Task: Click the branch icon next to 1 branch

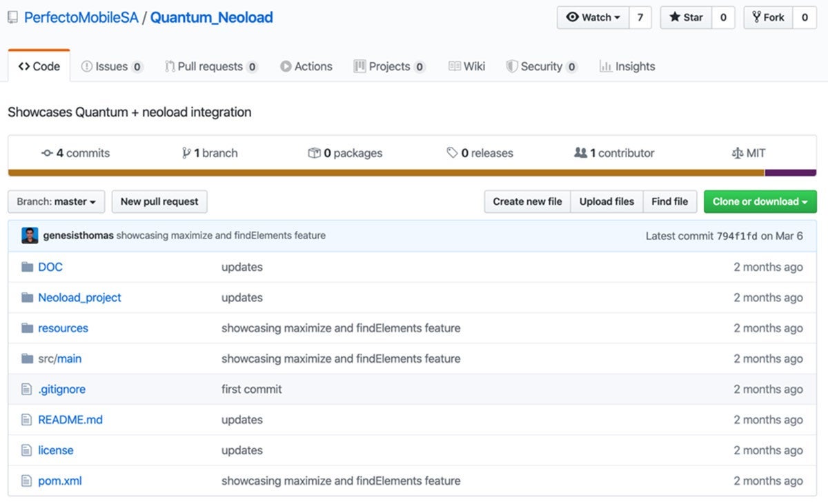Action: [x=186, y=153]
